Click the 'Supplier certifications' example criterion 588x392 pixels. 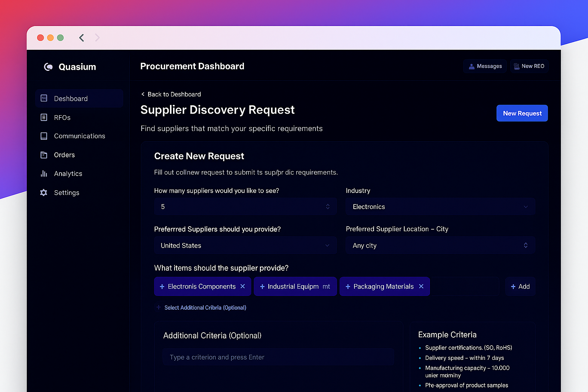(x=469, y=348)
